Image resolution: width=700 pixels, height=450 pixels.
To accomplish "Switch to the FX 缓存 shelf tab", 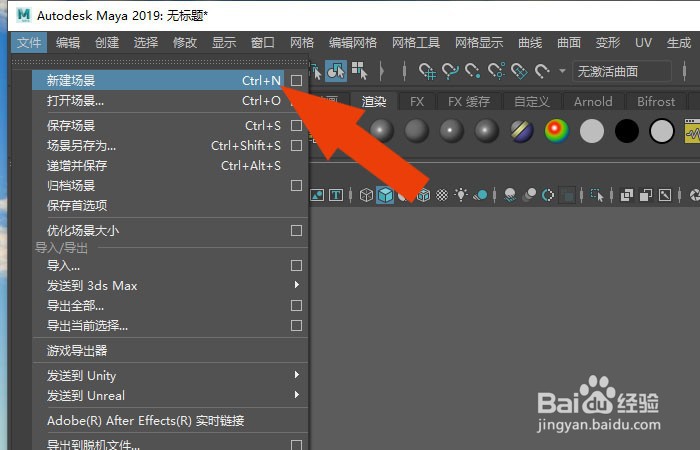I will [469, 101].
